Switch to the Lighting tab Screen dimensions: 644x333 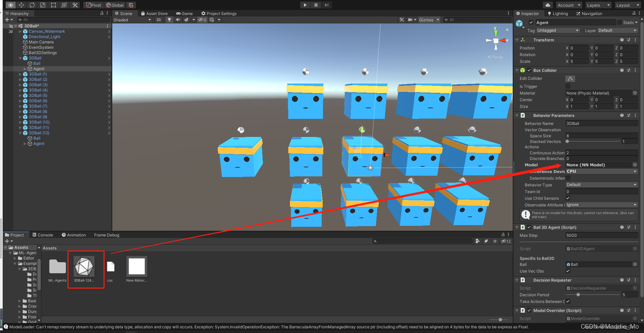pos(558,14)
